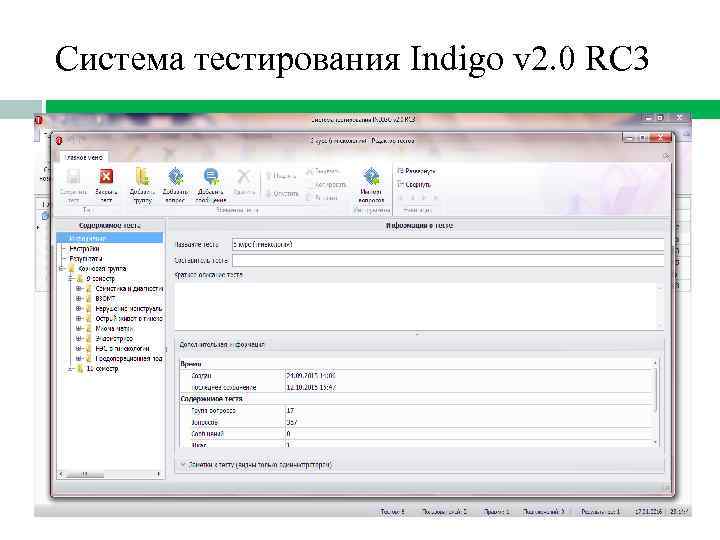This screenshot has height=540, width=720.
Task: Move the item up in the ribbon
Action: coord(281,176)
